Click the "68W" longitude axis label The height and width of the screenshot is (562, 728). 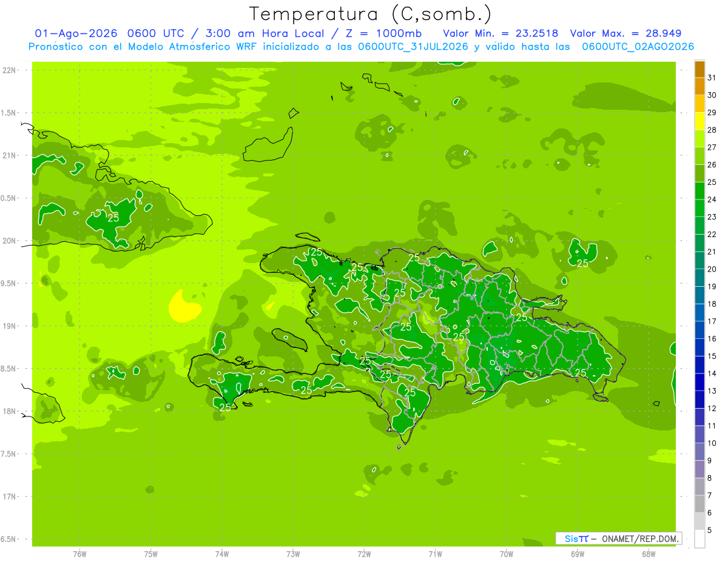(x=649, y=554)
